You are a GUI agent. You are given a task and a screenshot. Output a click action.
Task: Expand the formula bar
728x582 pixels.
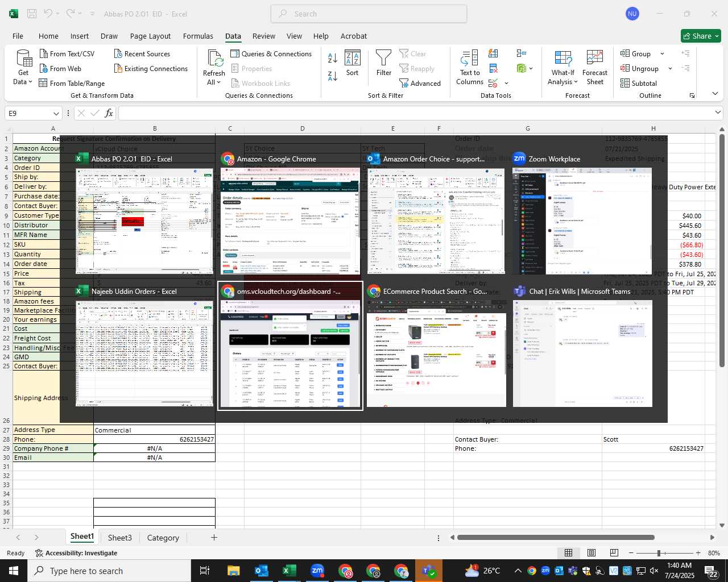[718, 113]
